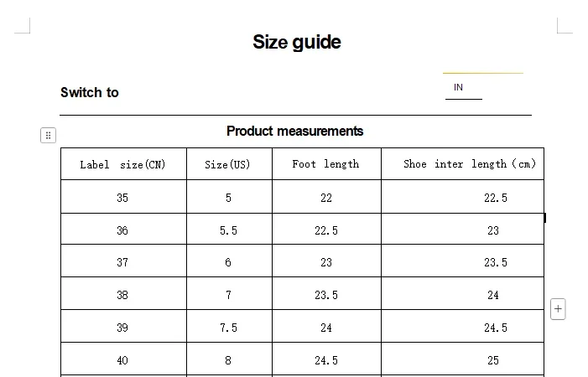
Task: Place cursor in Switch to text
Action: coord(90,93)
